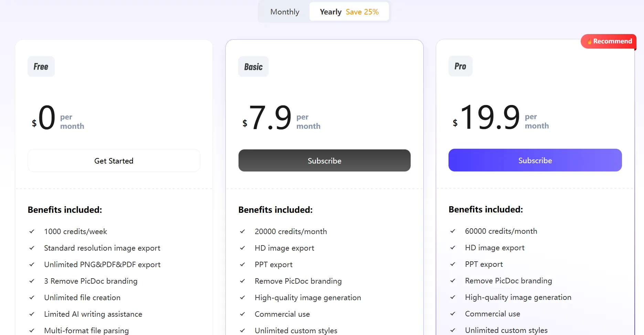Viewport: 644px width, 335px height.
Task: Click checkmark beside Unlimited file creation
Action: [32, 297]
